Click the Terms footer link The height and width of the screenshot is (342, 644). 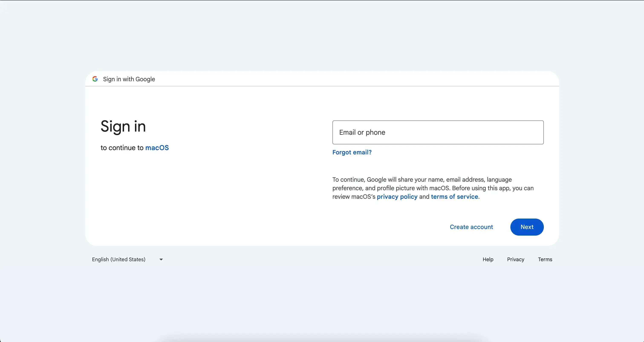tap(545, 259)
